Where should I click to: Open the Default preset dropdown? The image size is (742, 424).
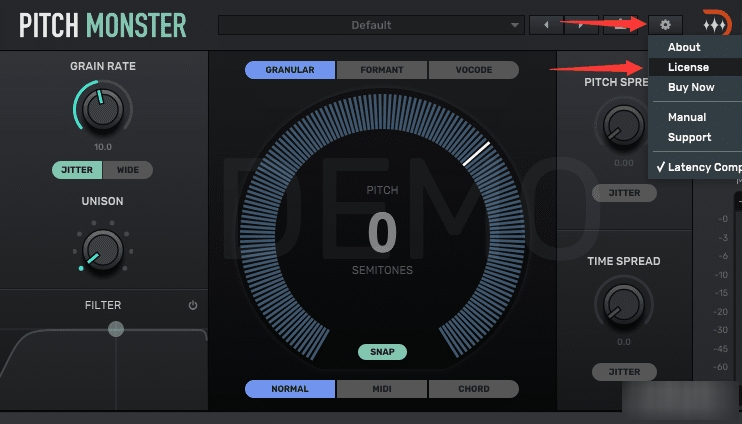(371, 24)
